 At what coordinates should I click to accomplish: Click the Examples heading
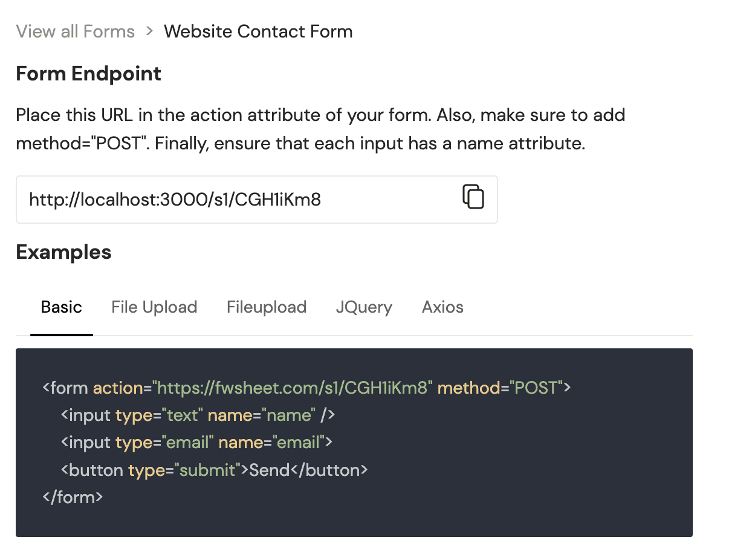click(63, 252)
